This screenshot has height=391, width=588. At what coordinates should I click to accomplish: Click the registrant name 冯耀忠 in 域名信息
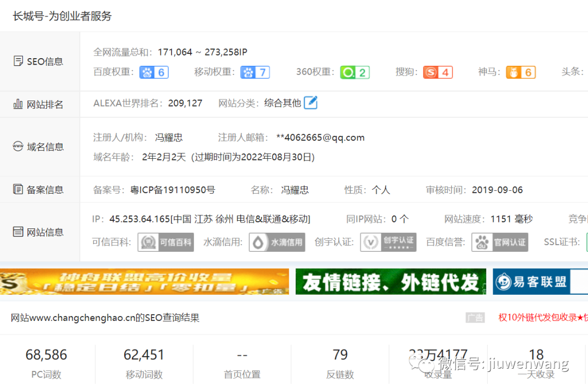tap(169, 138)
